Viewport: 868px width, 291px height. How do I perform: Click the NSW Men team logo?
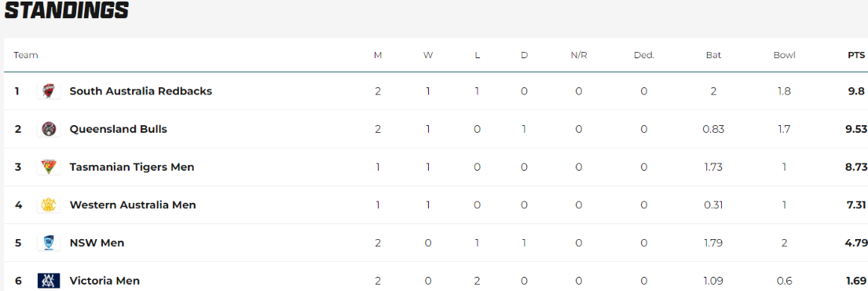click(49, 243)
